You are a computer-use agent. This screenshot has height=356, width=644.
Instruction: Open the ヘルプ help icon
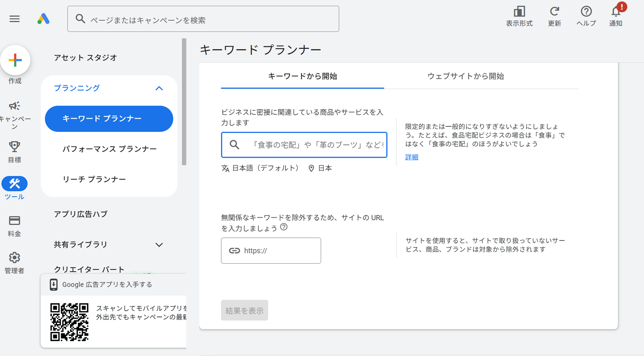586,12
